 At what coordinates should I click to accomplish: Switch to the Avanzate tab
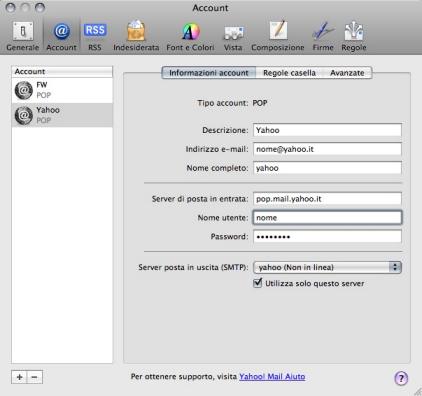pos(347,73)
